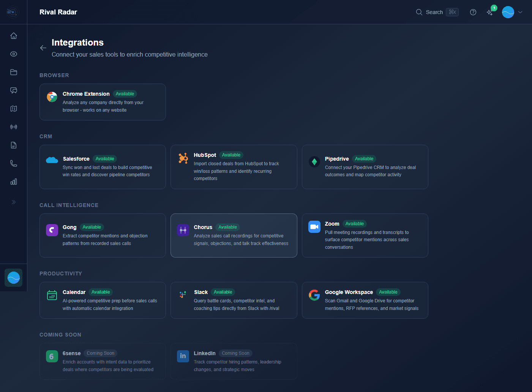
Task: Click the Search field in the top bar
Action: (434, 12)
